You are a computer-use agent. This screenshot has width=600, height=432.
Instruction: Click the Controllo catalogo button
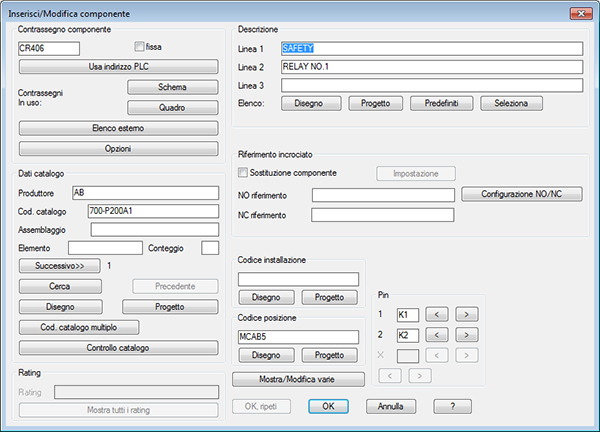point(119,348)
